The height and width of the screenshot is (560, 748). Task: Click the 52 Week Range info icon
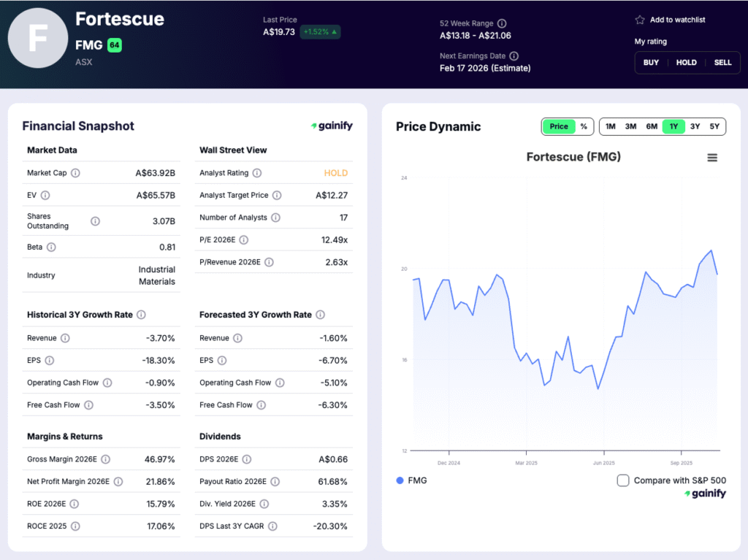click(503, 23)
